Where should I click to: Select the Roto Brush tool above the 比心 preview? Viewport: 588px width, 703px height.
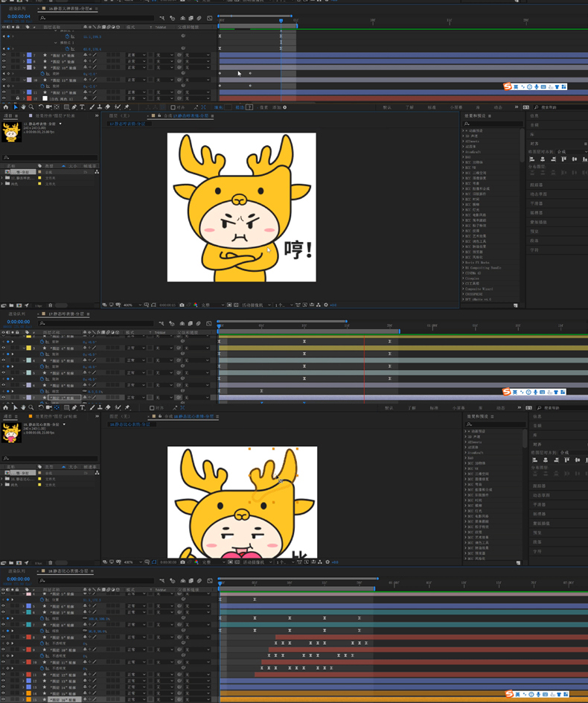[118, 407]
